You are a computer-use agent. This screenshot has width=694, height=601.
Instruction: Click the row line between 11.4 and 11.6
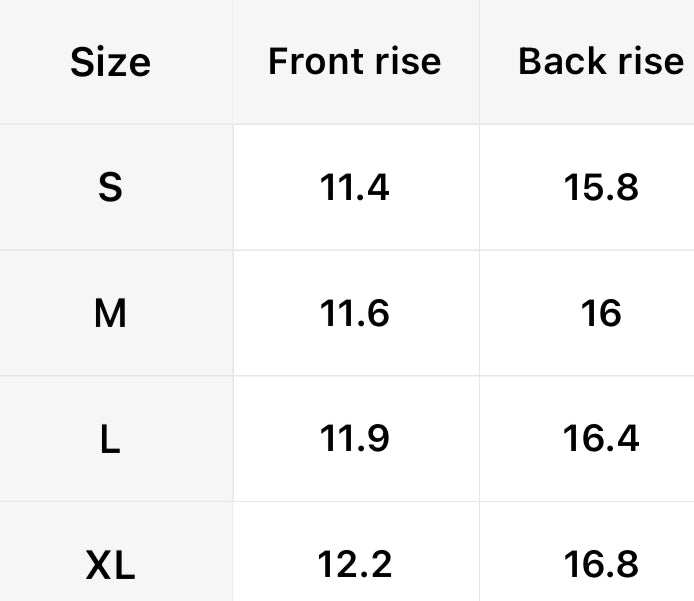point(354,250)
